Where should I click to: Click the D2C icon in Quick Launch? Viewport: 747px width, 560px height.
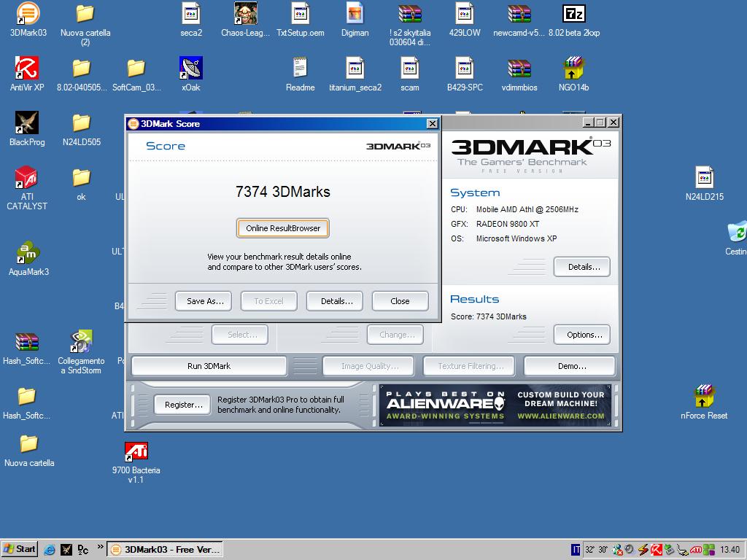coord(83,550)
